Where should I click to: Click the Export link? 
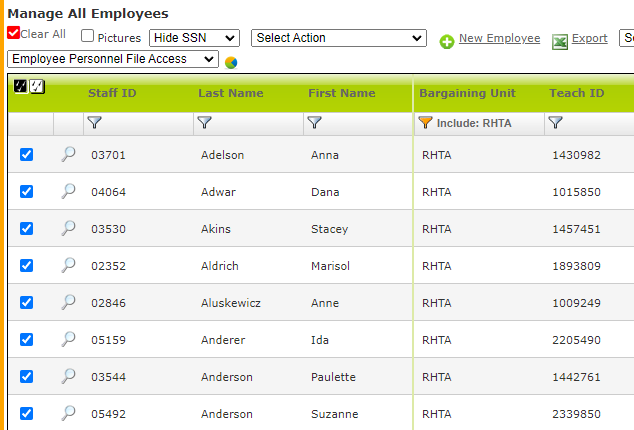click(x=589, y=39)
